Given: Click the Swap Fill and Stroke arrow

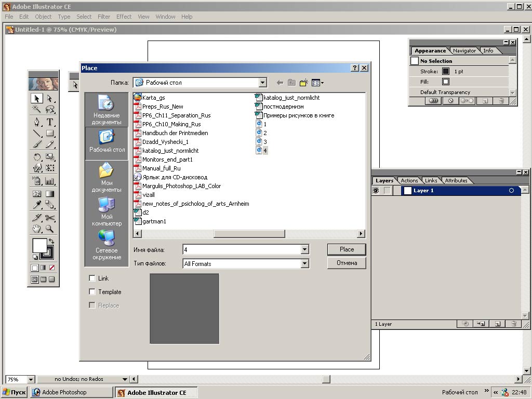Looking at the screenshot, I should (x=51, y=241).
